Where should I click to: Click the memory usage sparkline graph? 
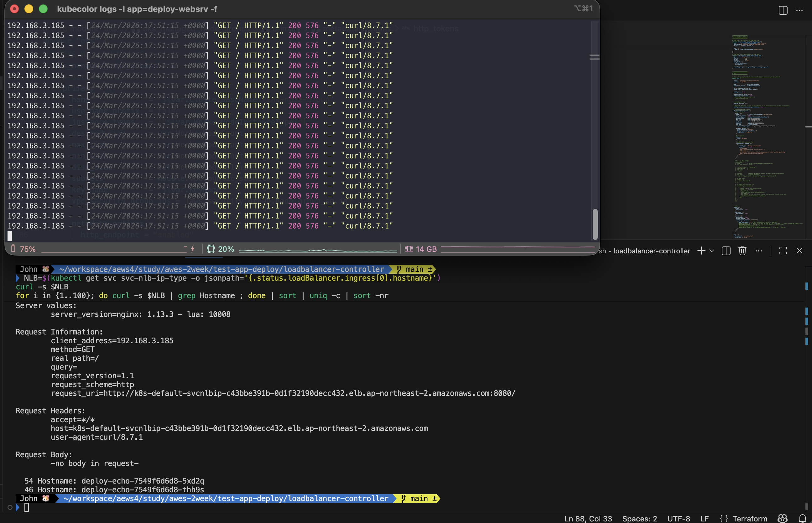(518, 248)
